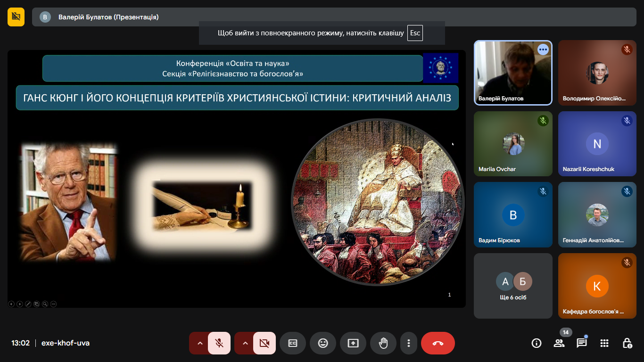Open audio settings chevron beside microphone
This screenshot has width=644, height=362.
pyautogui.click(x=200, y=343)
